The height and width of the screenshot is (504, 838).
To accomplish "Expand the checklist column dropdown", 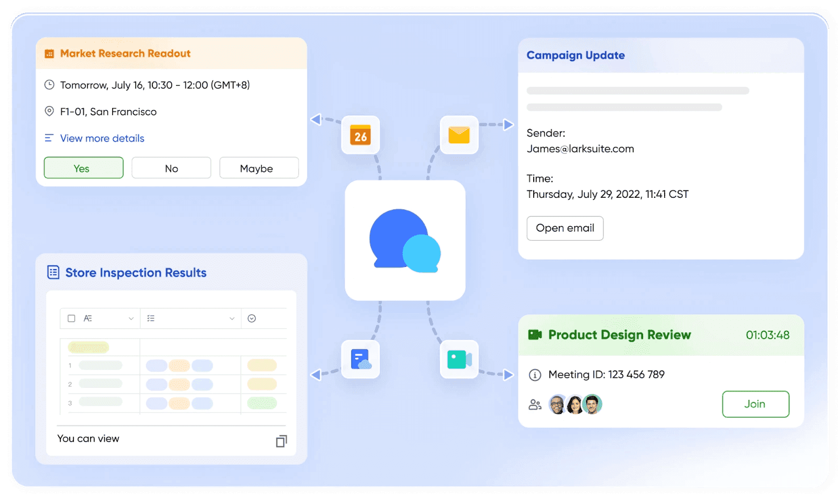I will [231, 318].
